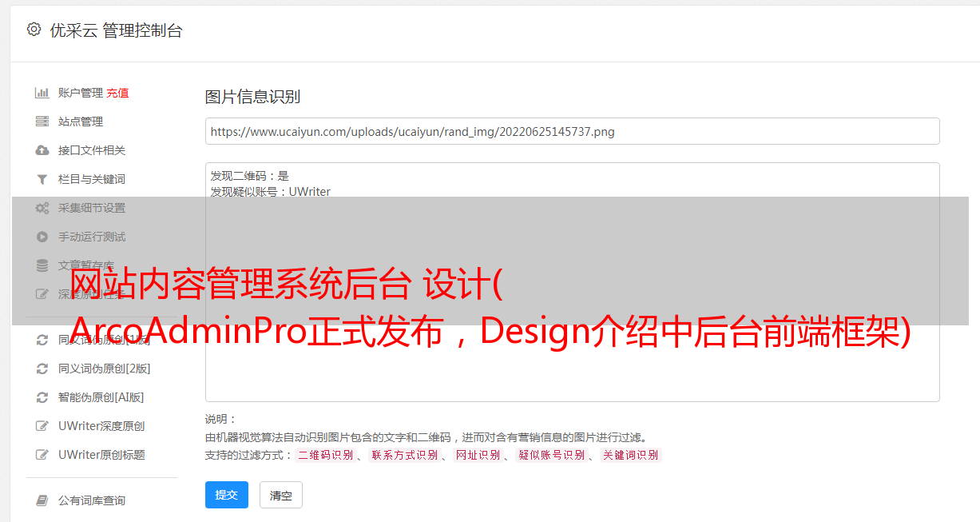The width and height of the screenshot is (980, 522).
Task: Click the edit icon beside UWriter深度原创
Action: point(42,426)
